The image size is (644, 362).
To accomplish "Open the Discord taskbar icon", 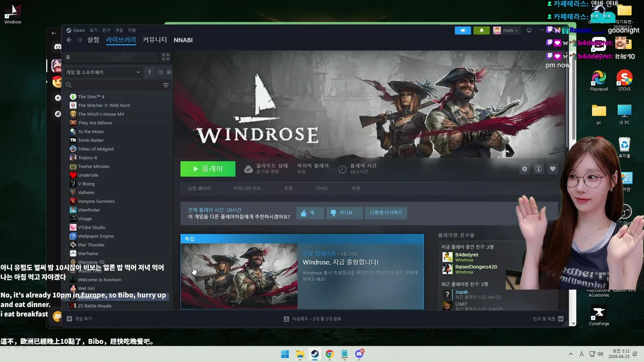I will 359,354.
